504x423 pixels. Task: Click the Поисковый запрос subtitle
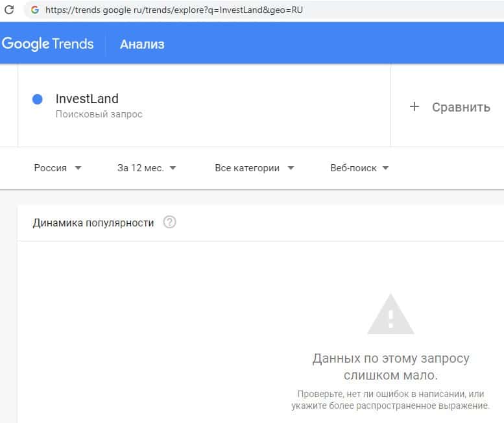[99, 114]
